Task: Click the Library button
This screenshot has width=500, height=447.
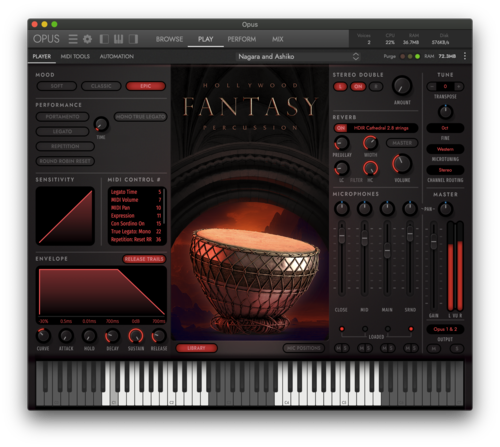Action: pos(197,348)
